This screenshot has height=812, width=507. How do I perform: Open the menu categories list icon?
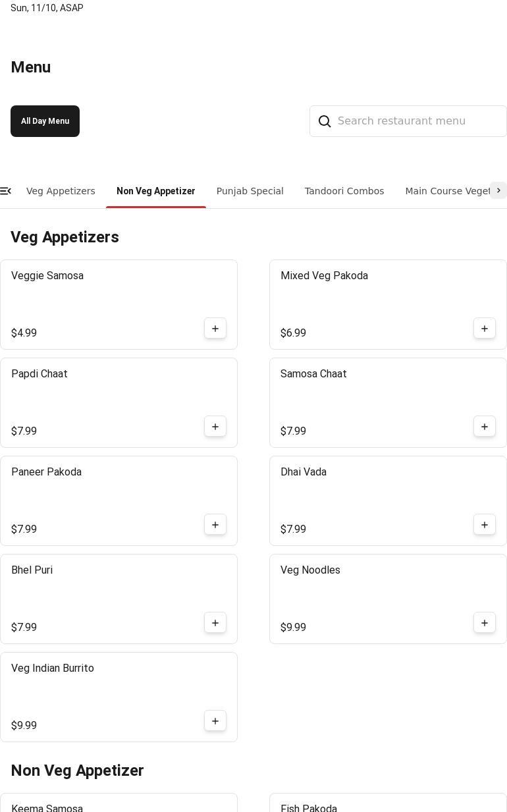pyautogui.click(x=6, y=191)
